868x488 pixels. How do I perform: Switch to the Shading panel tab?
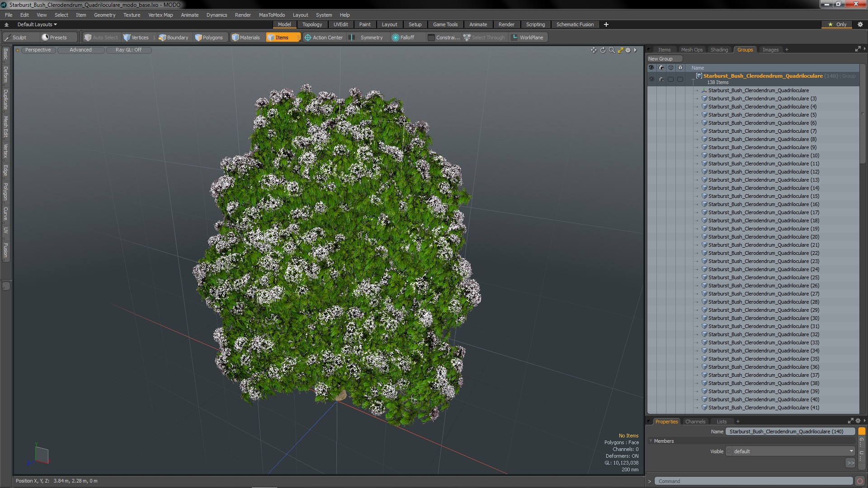click(719, 50)
